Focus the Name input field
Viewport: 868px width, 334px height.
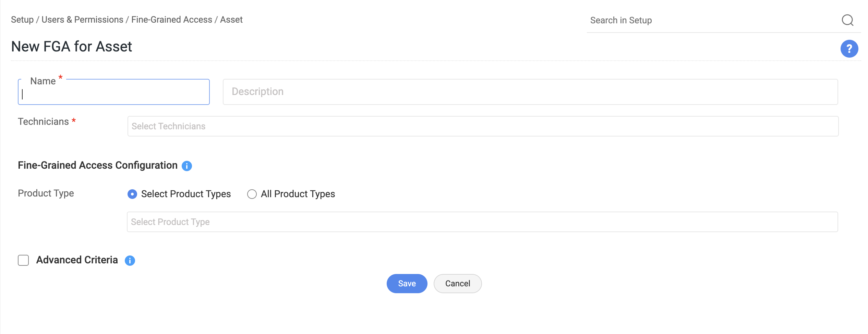point(114,94)
